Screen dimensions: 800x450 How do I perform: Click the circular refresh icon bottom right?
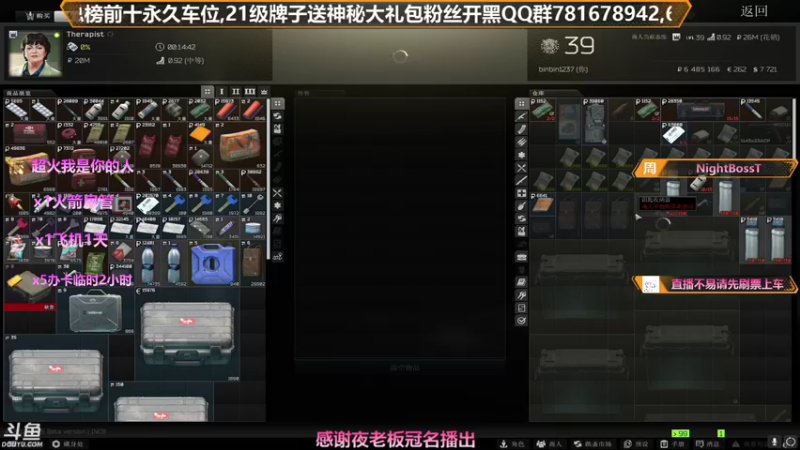[x=790, y=442]
